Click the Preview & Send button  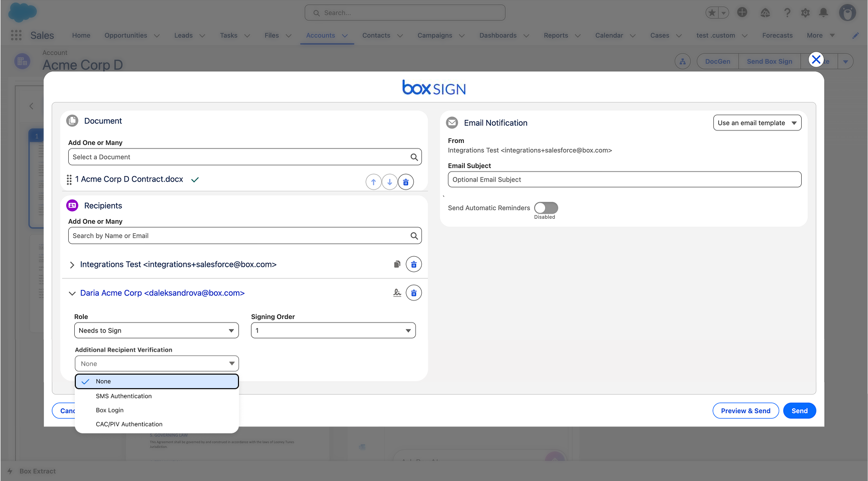pyautogui.click(x=745, y=411)
